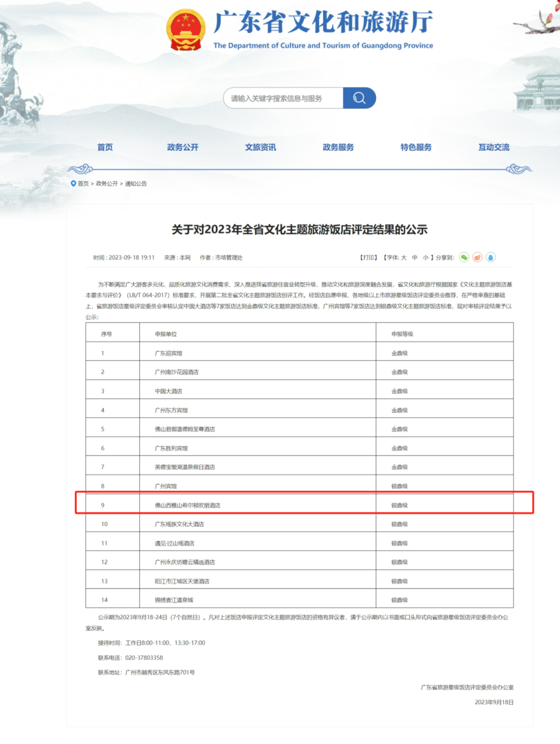The image size is (560, 744).
Task: Share article via WeChat icon
Action: (x=464, y=257)
